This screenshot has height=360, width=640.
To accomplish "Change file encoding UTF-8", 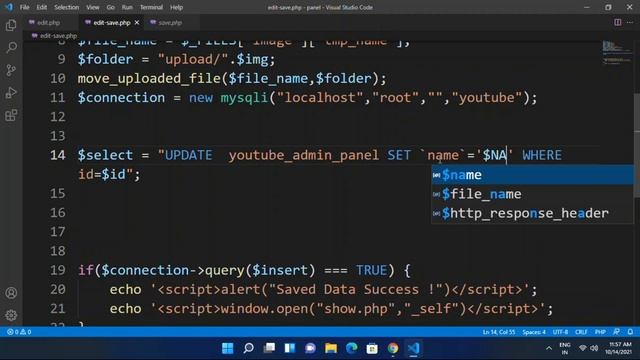I will 560,332.
